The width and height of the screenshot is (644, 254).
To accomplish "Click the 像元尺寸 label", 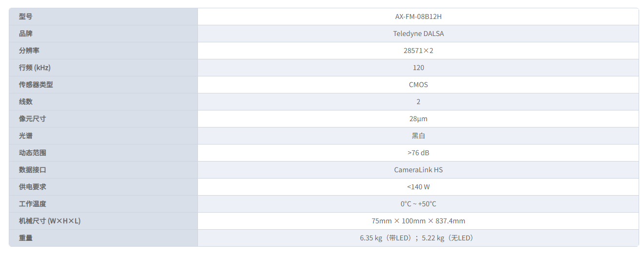I will click(33, 119).
